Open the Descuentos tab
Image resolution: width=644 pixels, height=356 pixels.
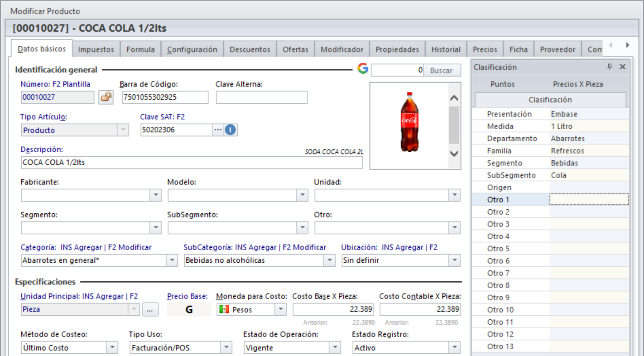click(250, 50)
